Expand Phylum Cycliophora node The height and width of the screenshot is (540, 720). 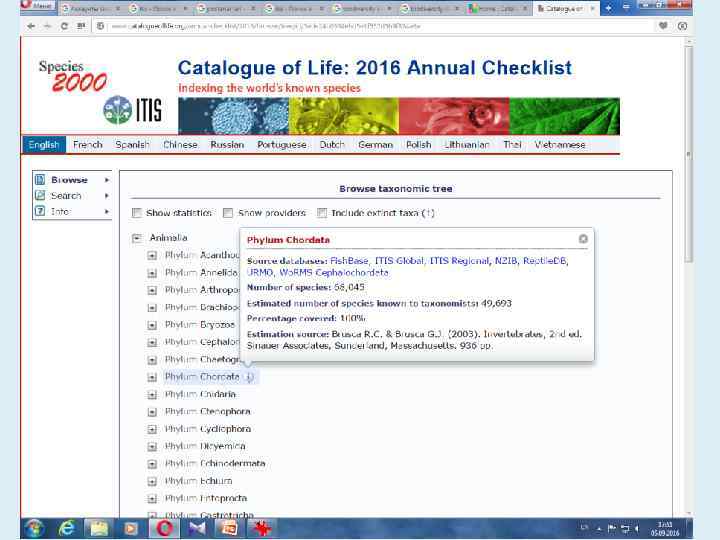pos(152,429)
